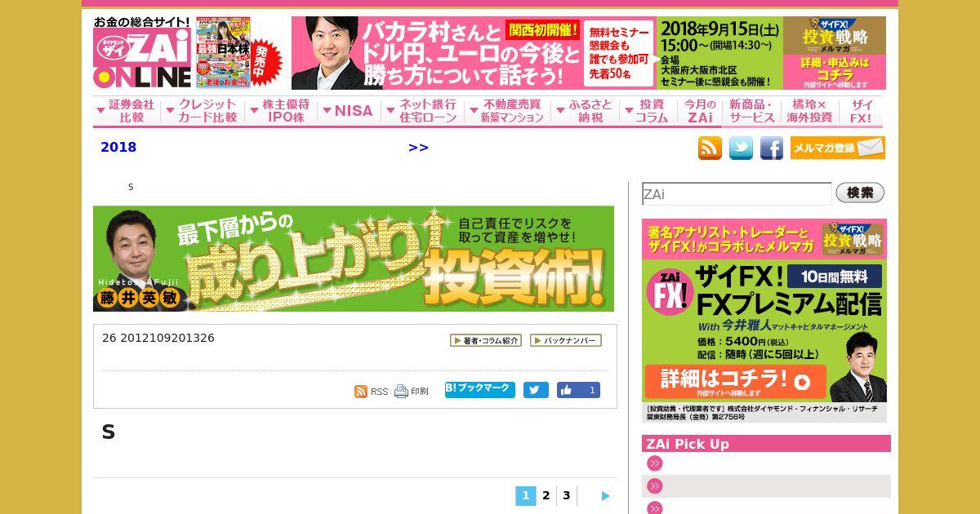980x514 pixels.
Task: Open the ザイFX! FXプレミアム配信 ad
Action: (x=764, y=321)
